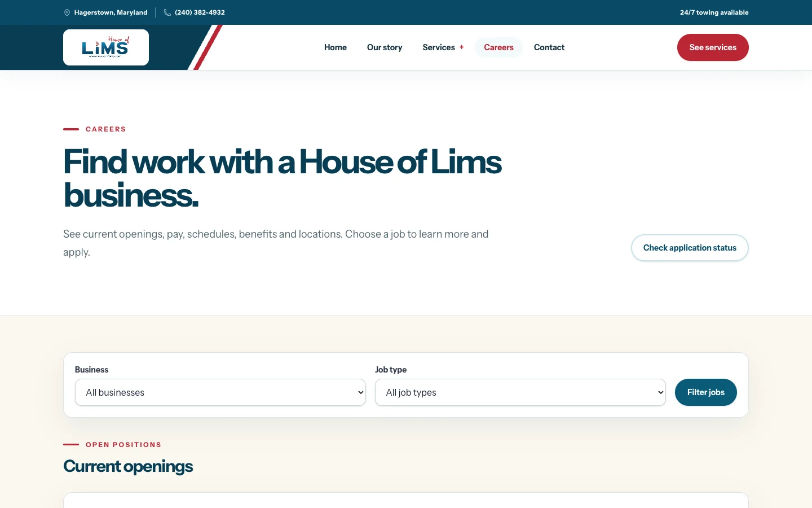Viewport: 812px width, 508px height.
Task: Click Check application status button
Action: [x=690, y=248]
